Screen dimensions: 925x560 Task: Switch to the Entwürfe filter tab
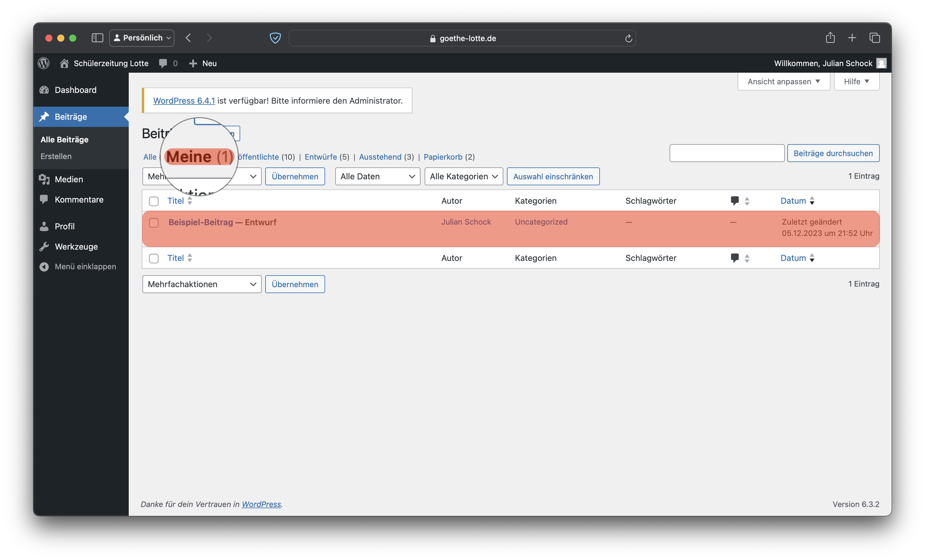(321, 157)
